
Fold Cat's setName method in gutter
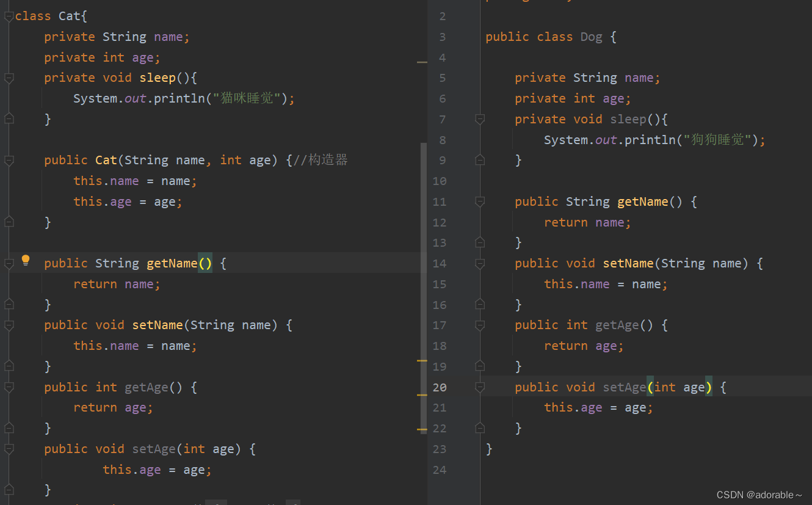(9, 325)
